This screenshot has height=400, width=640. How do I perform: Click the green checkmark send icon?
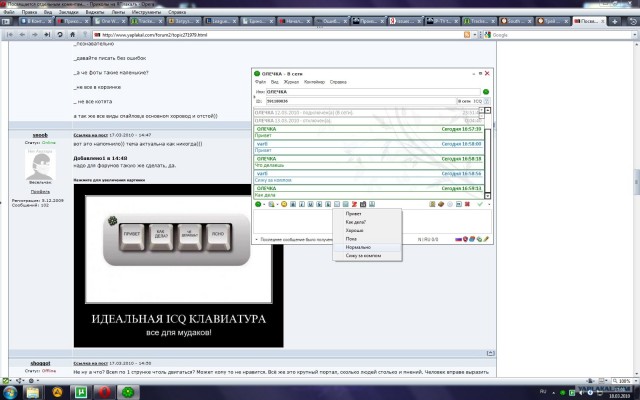[x=480, y=204]
